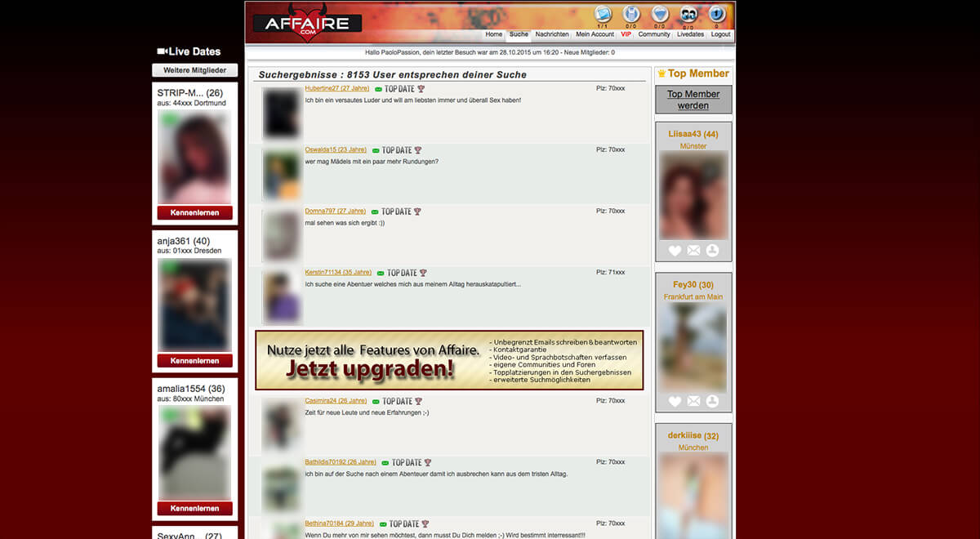This screenshot has width=980, height=539.
Task: Click the Fey30 (30) name link
Action: click(693, 284)
